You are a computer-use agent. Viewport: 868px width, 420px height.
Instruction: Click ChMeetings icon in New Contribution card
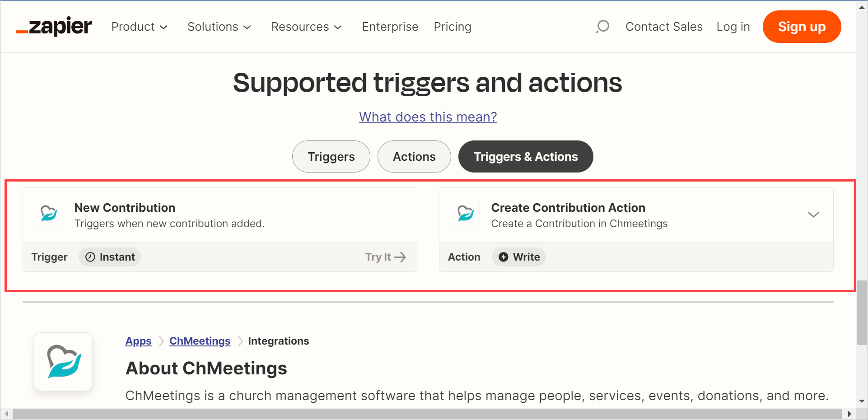click(x=49, y=213)
